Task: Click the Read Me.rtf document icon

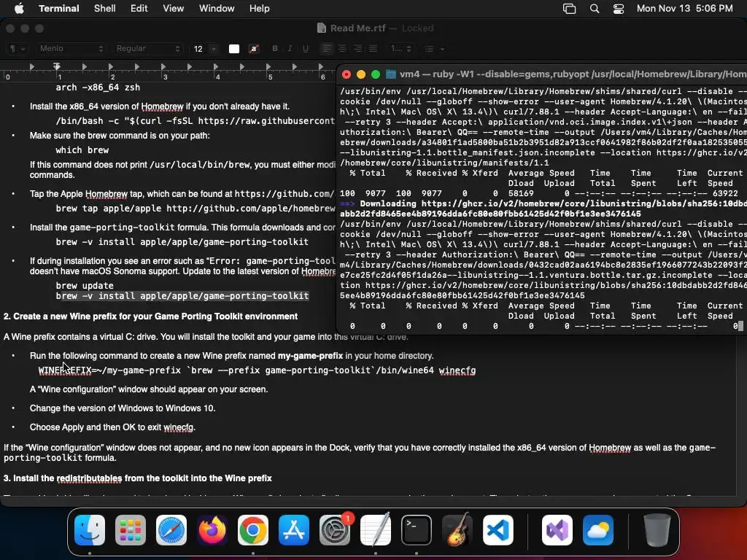Action: (x=322, y=28)
